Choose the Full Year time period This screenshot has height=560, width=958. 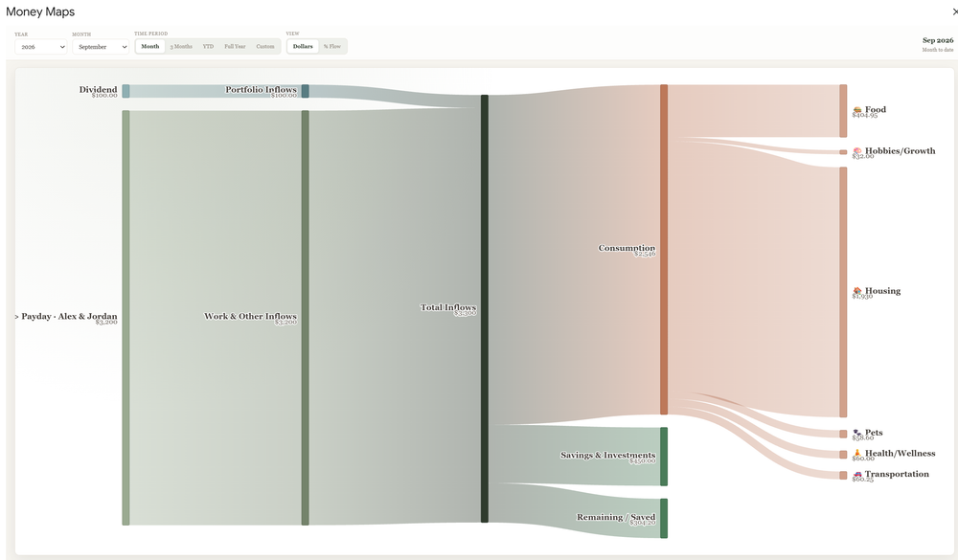(x=235, y=46)
